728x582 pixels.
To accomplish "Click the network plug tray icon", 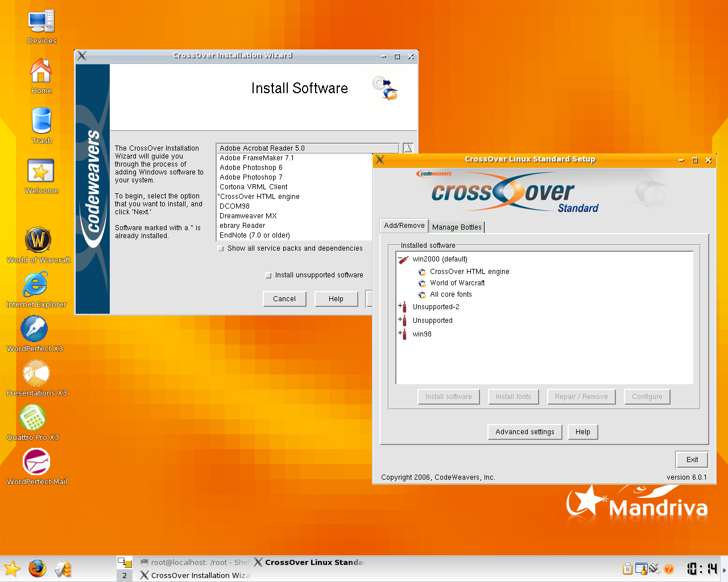I will coord(654,568).
